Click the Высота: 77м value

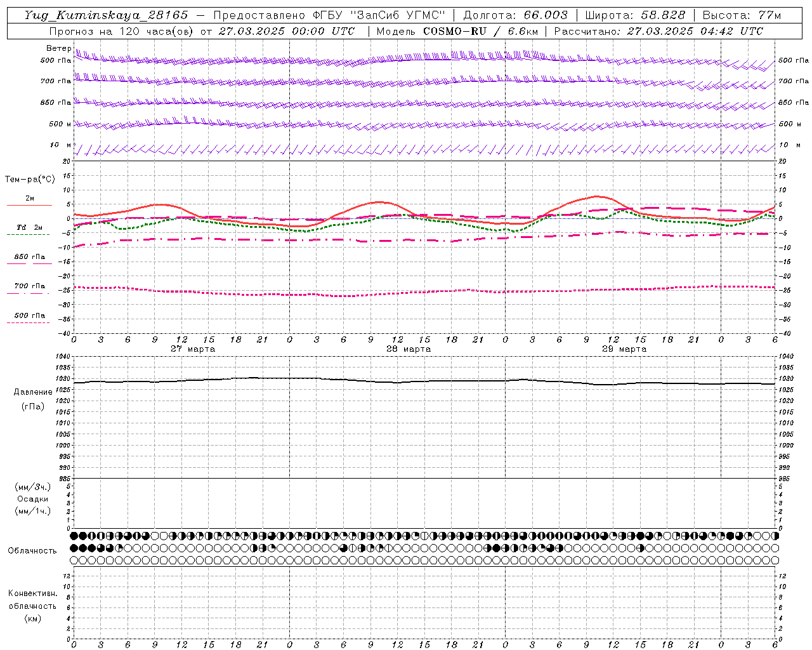(742, 15)
